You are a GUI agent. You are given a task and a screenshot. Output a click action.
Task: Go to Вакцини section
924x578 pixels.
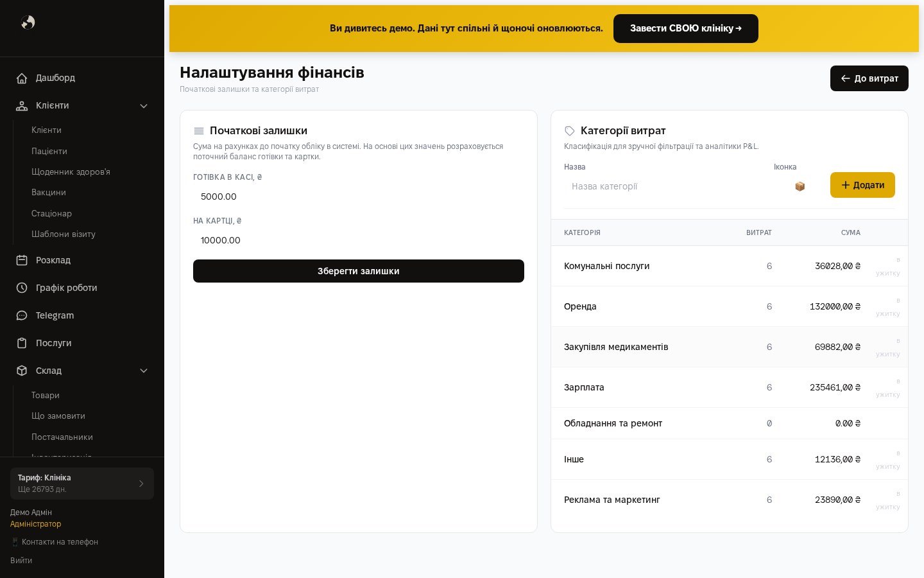[49, 192]
